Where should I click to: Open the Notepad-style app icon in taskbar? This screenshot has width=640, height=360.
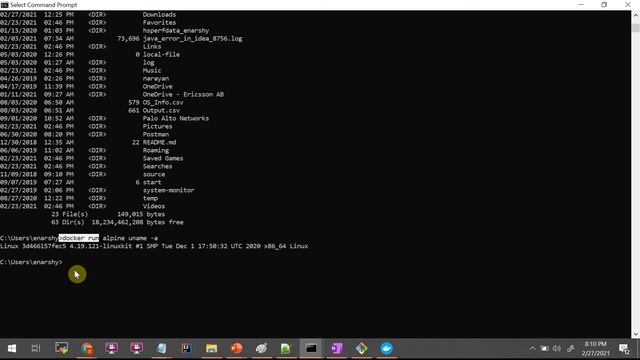[161, 348]
